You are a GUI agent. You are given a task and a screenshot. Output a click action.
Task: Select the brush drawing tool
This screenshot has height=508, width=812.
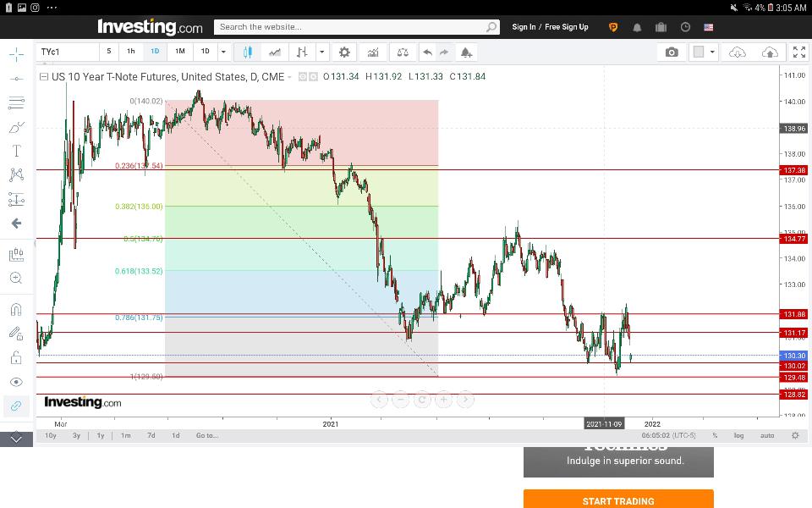pyautogui.click(x=16, y=127)
